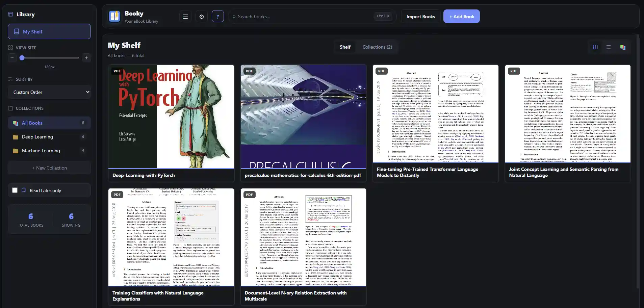
Task: Switch to the Collections (2) tab
Action: click(377, 47)
